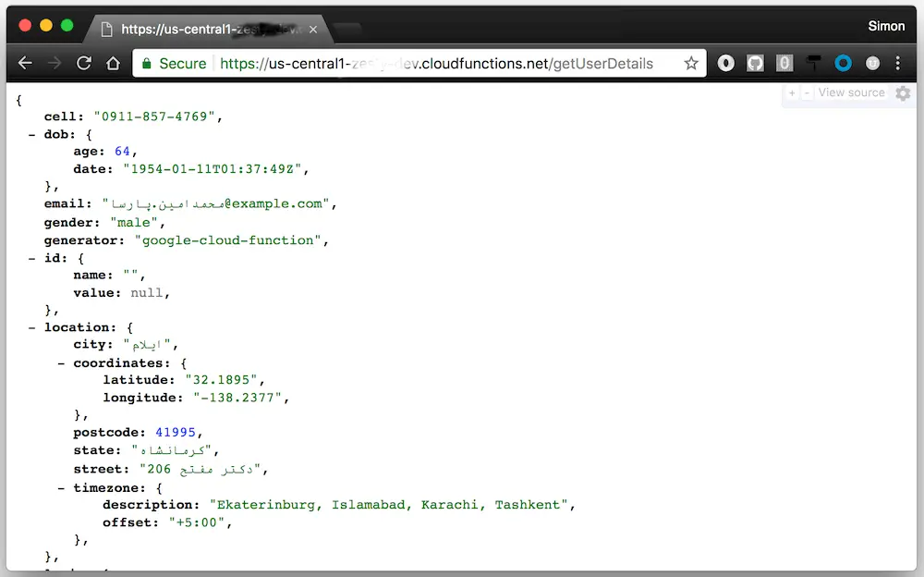Collapse the location object node
The height and width of the screenshot is (577, 924).
[32, 327]
